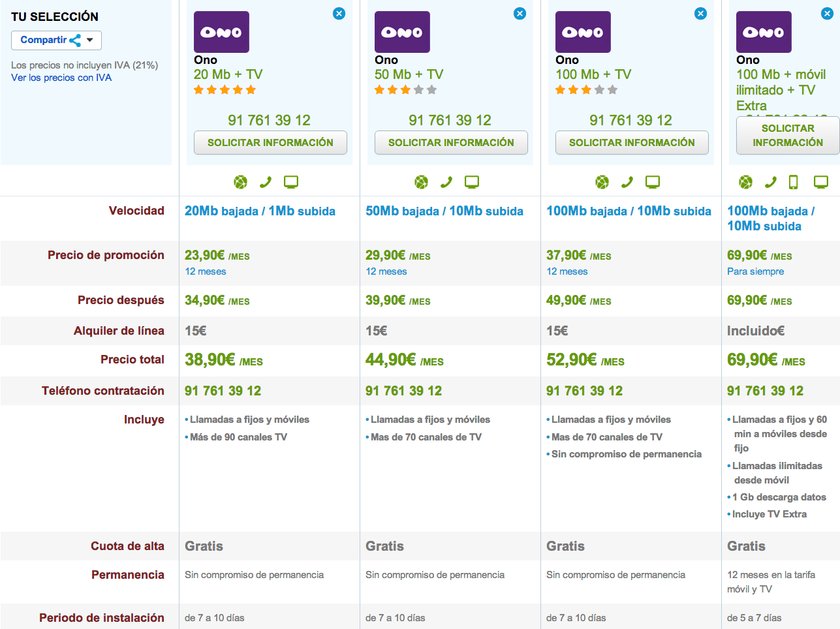The height and width of the screenshot is (629, 840).
Task: Click star rating of the 50 Mb plan
Action: tap(406, 90)
